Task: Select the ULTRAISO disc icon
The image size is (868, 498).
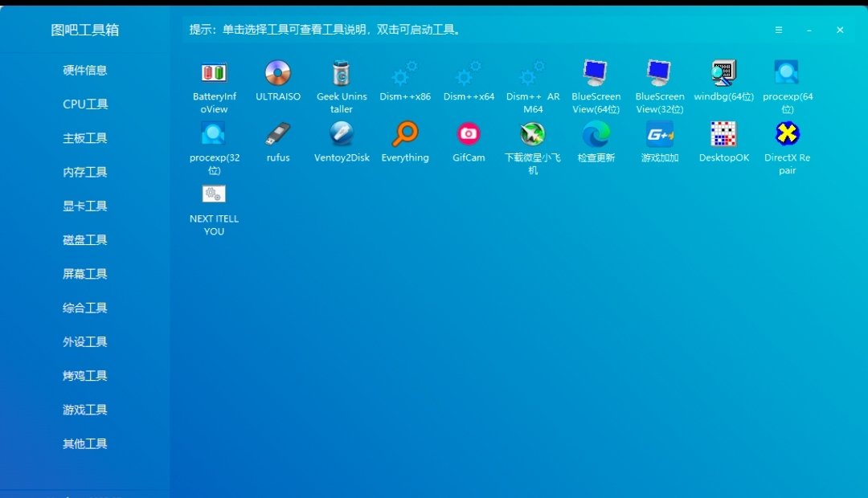Action: pos(278,72)
